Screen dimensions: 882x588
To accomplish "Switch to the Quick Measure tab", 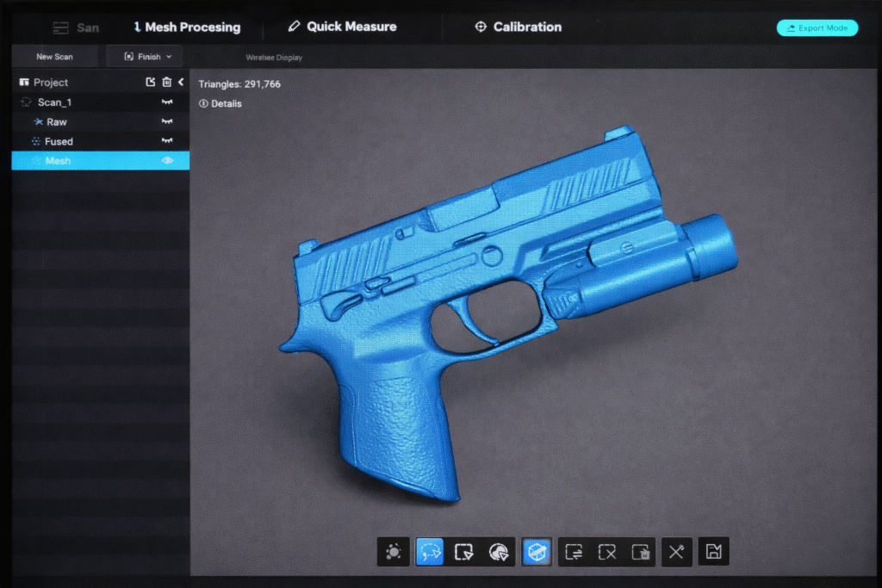I will click(343, 27).
